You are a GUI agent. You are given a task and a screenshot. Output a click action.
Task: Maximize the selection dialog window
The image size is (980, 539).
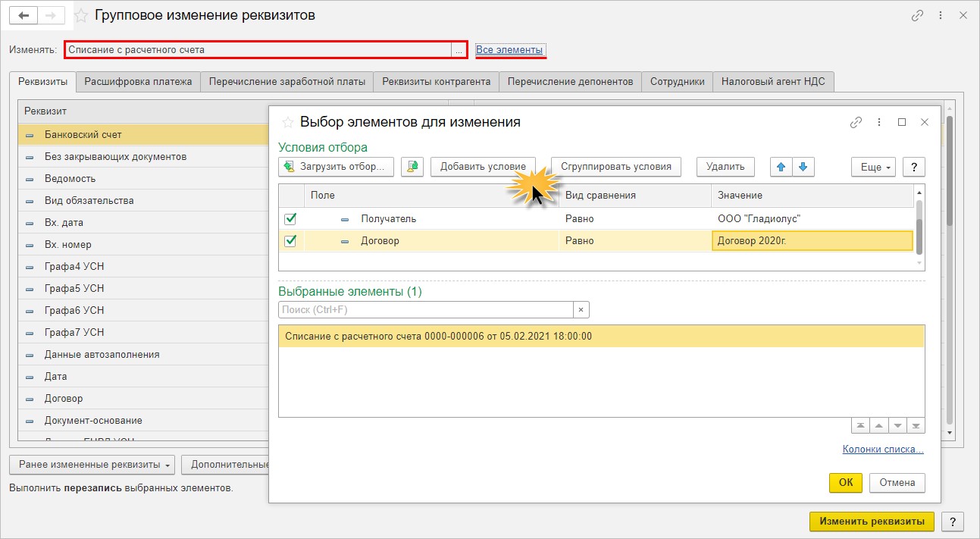[x=902, y=121]
